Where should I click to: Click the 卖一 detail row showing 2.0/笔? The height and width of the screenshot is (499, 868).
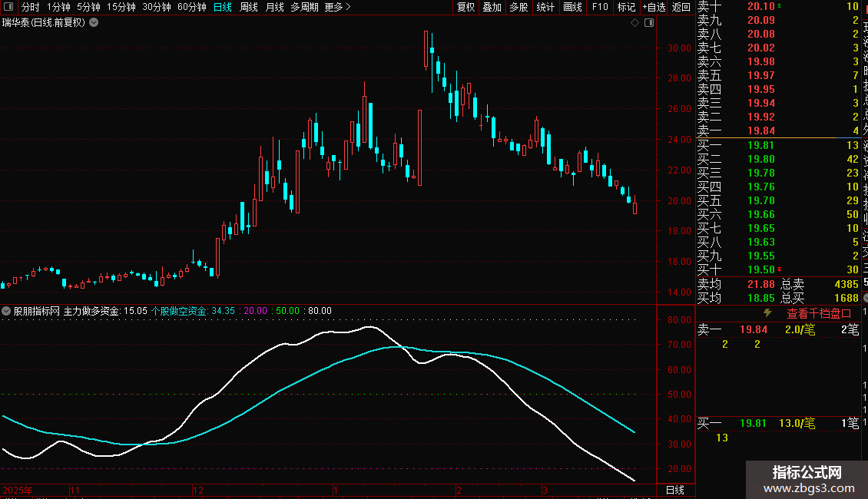(778, 330)
